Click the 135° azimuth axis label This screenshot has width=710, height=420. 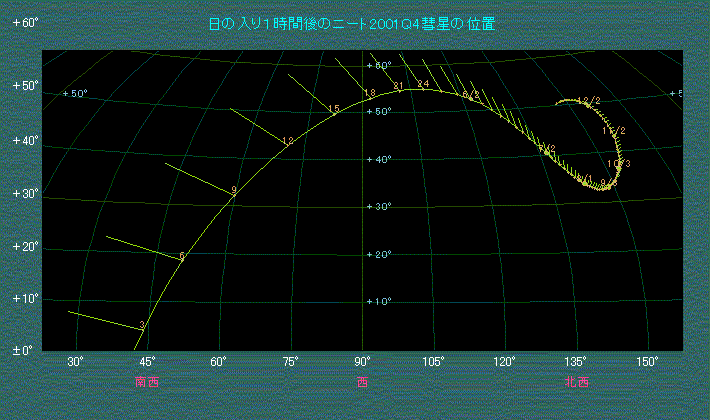576,361
